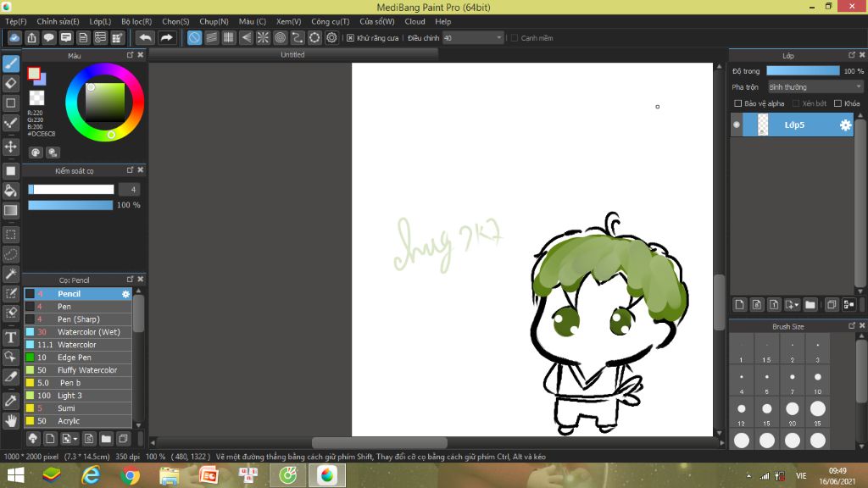868x488 pixels.
Task: Open Internet Explorer from taskbar
Action: click(91, 475)
